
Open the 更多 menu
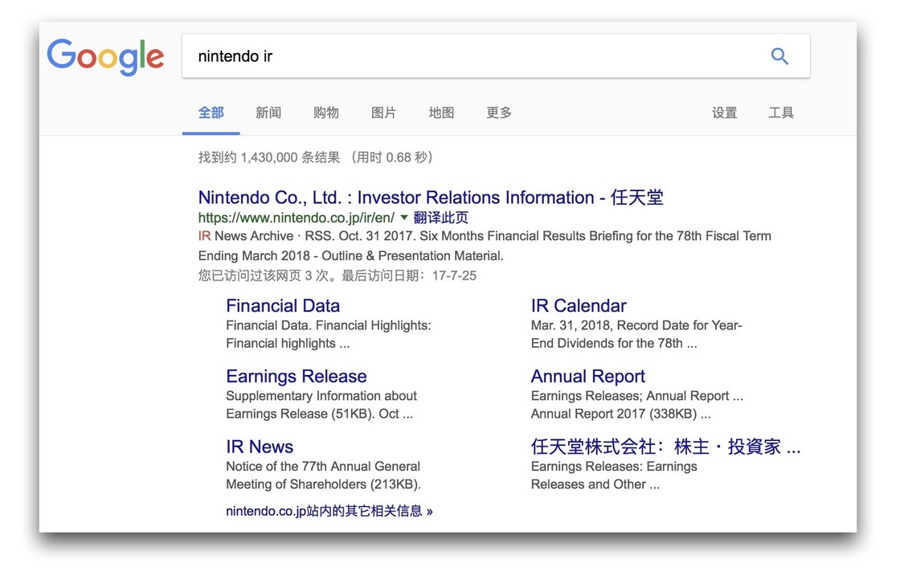coord(499,112)
